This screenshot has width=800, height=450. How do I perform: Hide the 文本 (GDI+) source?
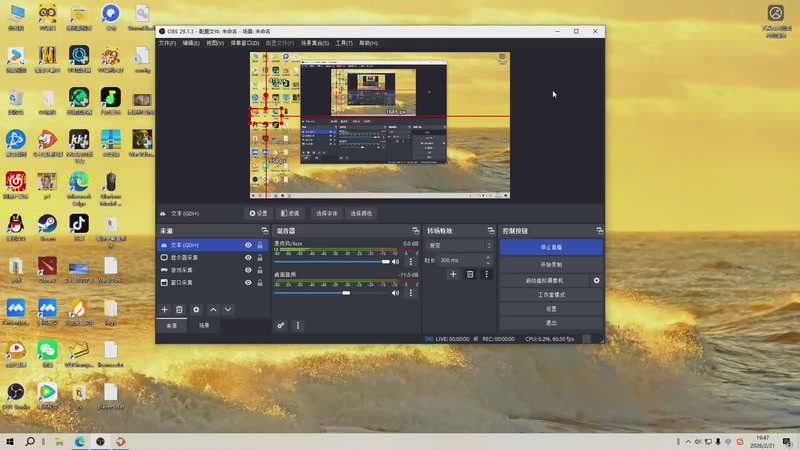248,245
